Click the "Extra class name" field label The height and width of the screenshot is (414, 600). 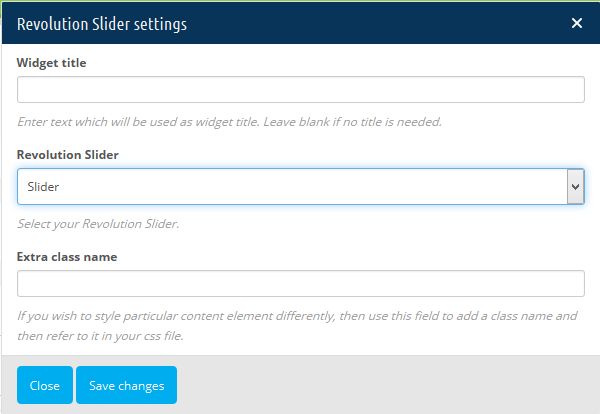point(67,257)
